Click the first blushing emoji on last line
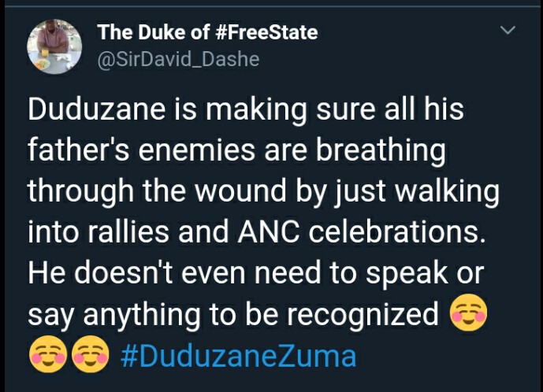543x392 pixels. [48, 353]
